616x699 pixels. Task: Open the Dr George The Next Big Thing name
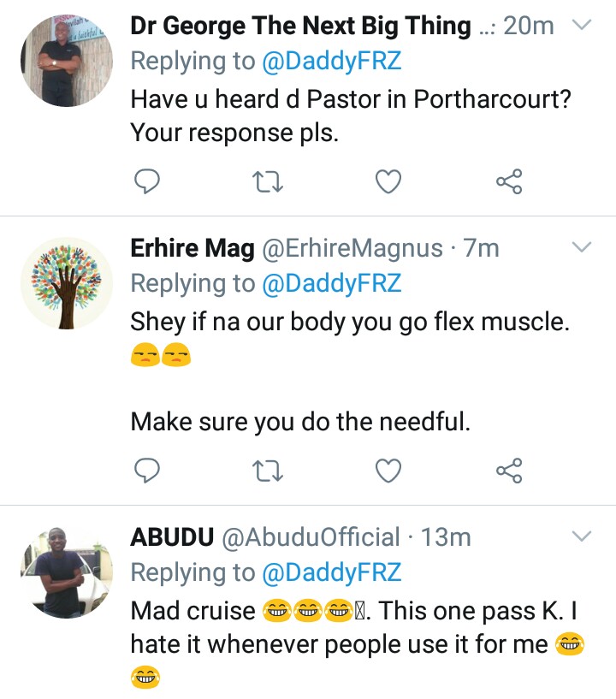click(x=299, y=27)
